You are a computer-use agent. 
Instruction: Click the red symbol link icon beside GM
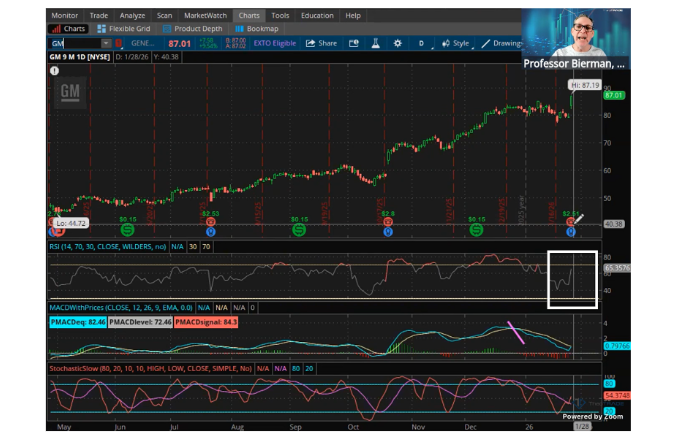point(119,44)
